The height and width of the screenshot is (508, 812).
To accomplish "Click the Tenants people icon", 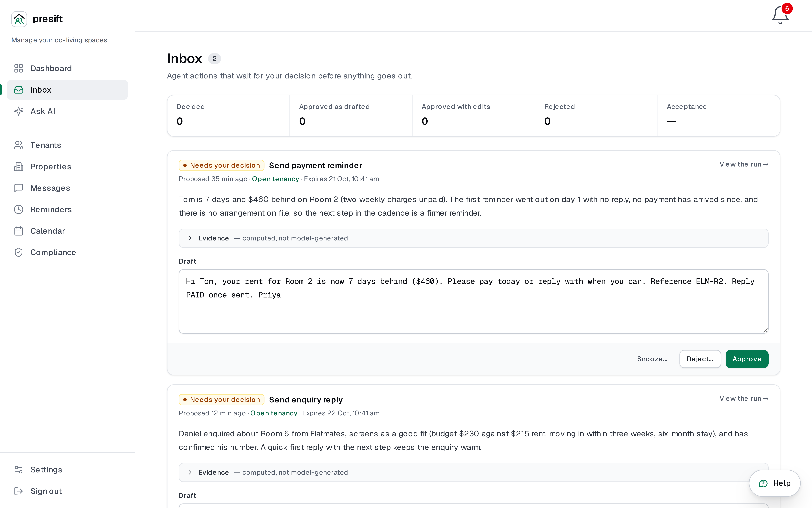I will pyautogui.click(x=18, y=145).
